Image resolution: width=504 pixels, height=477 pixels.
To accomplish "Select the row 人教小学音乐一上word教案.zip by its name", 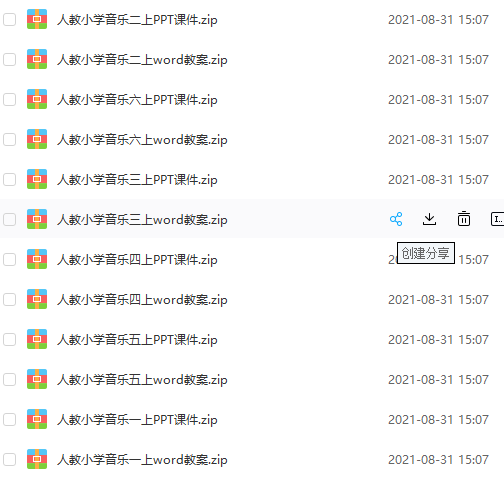I will (x=142, y=460).
